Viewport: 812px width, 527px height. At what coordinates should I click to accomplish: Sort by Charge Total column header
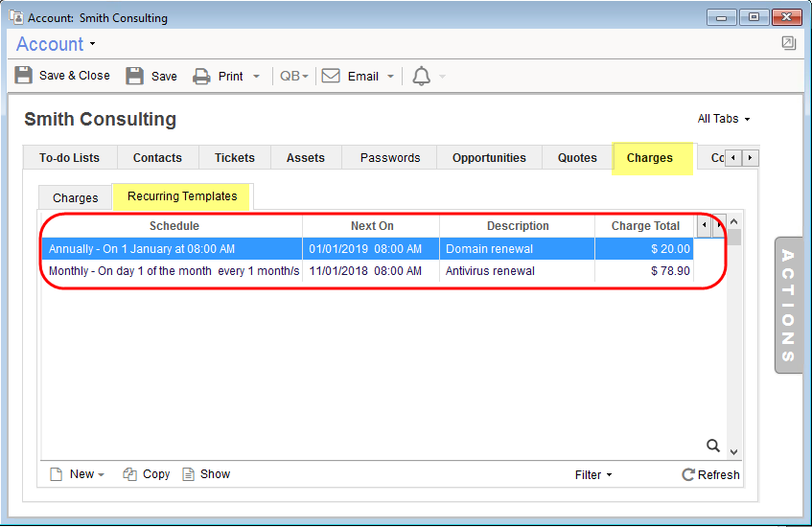coord(644,226)
